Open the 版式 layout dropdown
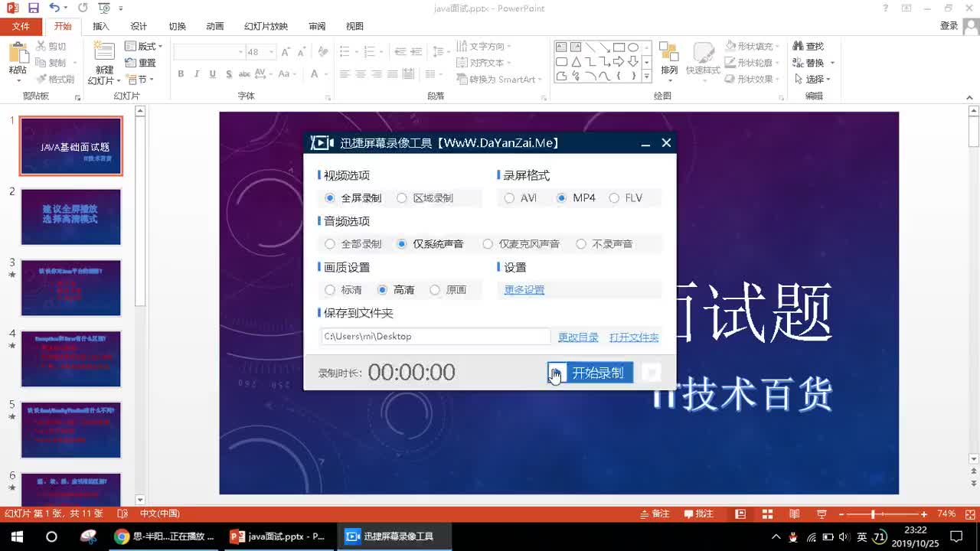Viewport: 980px width, 551px height. pos(143,47)
